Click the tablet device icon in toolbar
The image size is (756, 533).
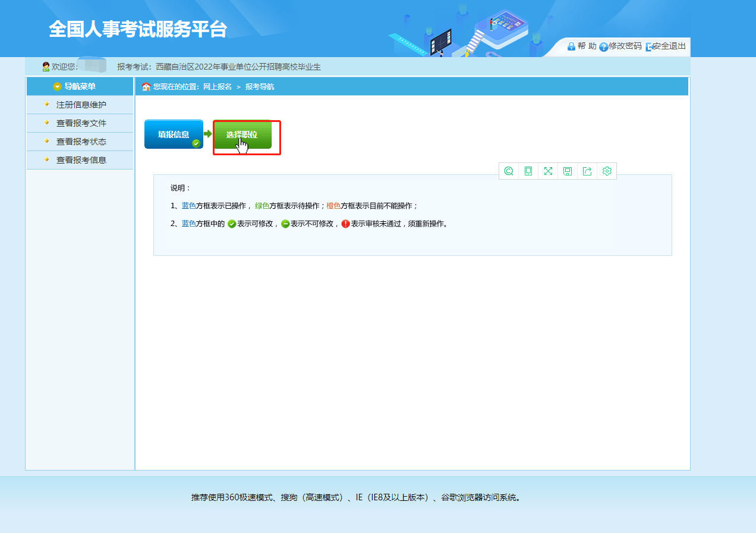(x=528, y=171)
